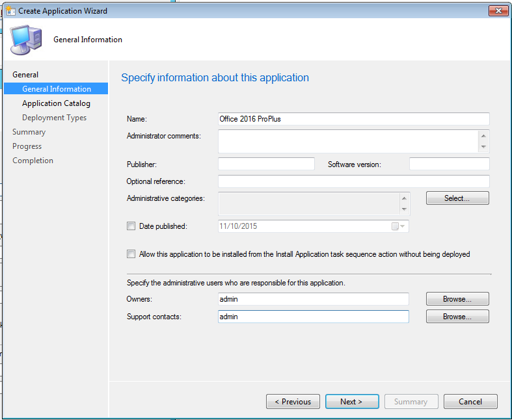
Task: Click the Owners field containing admin
Action: (314, 299)
